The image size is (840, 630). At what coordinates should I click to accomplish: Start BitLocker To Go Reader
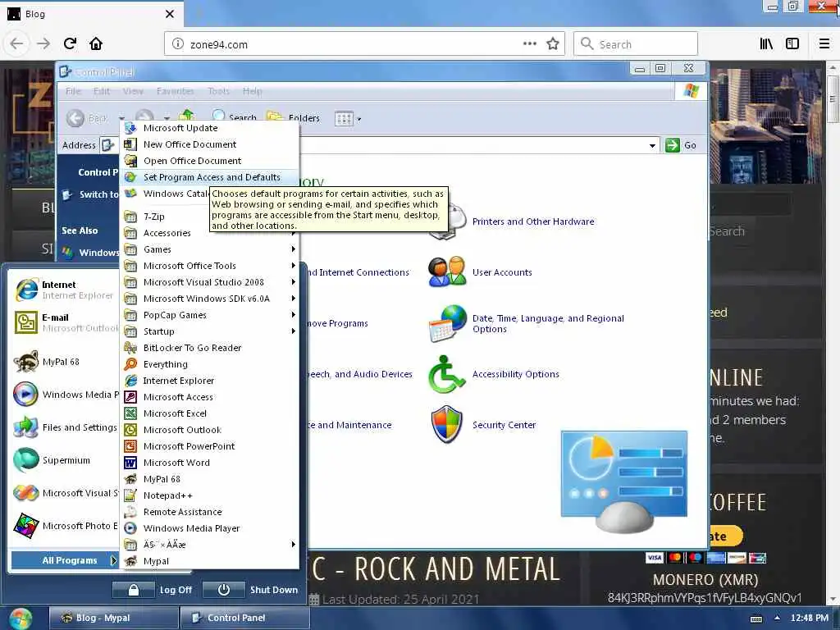[x=210, y=348]
